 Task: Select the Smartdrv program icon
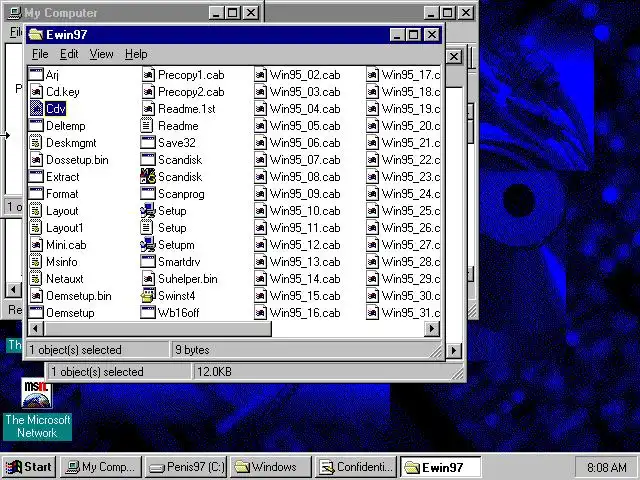[x=148, y=262]
